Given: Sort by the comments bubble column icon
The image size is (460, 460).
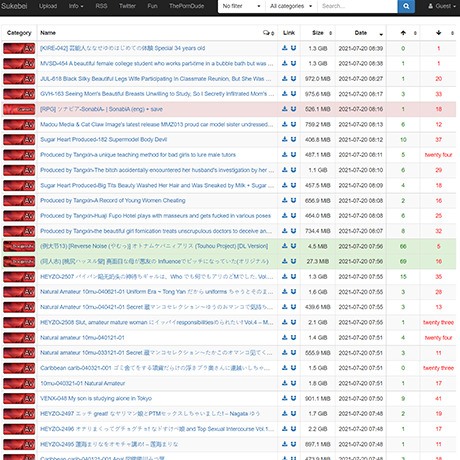Looking at the screenshot, I should 268,33.
